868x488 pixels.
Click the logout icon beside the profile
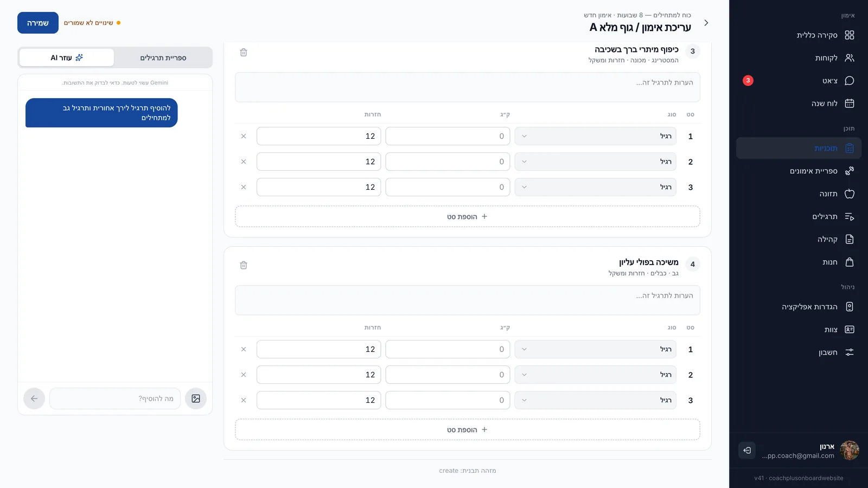(x=747, y=450)
